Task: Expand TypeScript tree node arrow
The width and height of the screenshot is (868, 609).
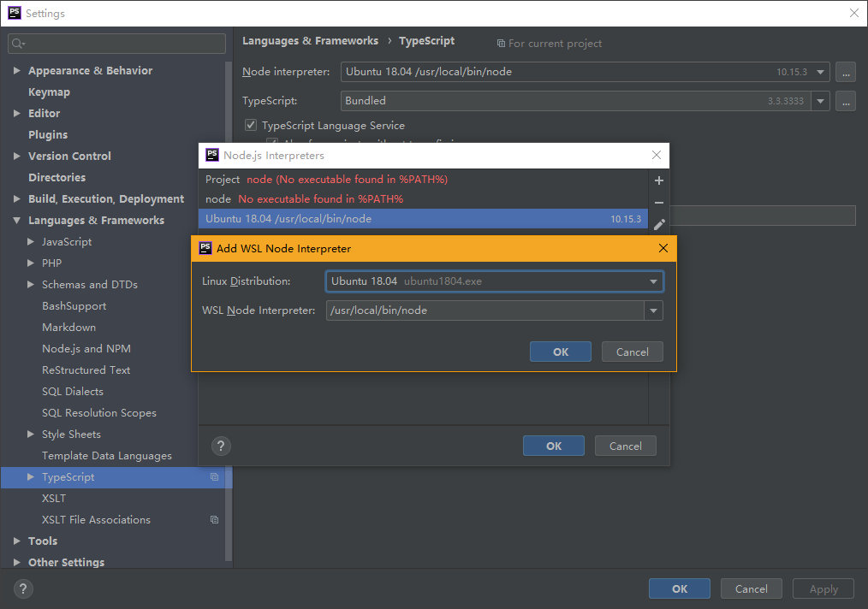Action: [x=31, y=476]
